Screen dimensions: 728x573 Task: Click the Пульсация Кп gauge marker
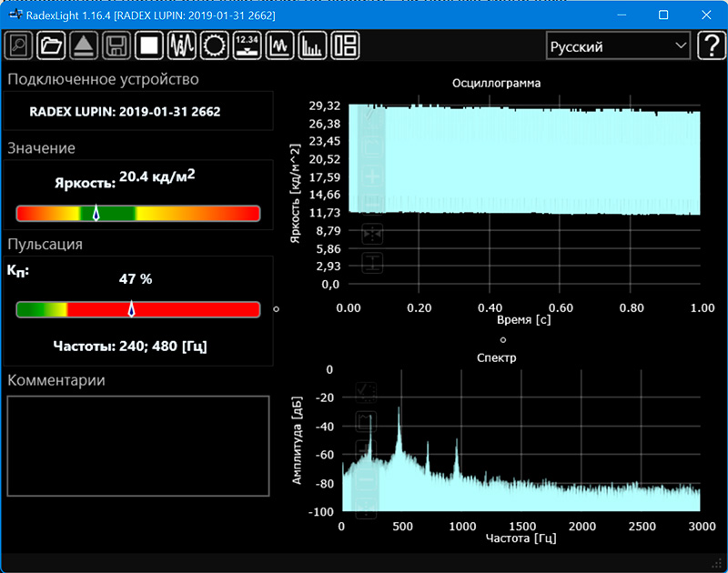[131, 309]
